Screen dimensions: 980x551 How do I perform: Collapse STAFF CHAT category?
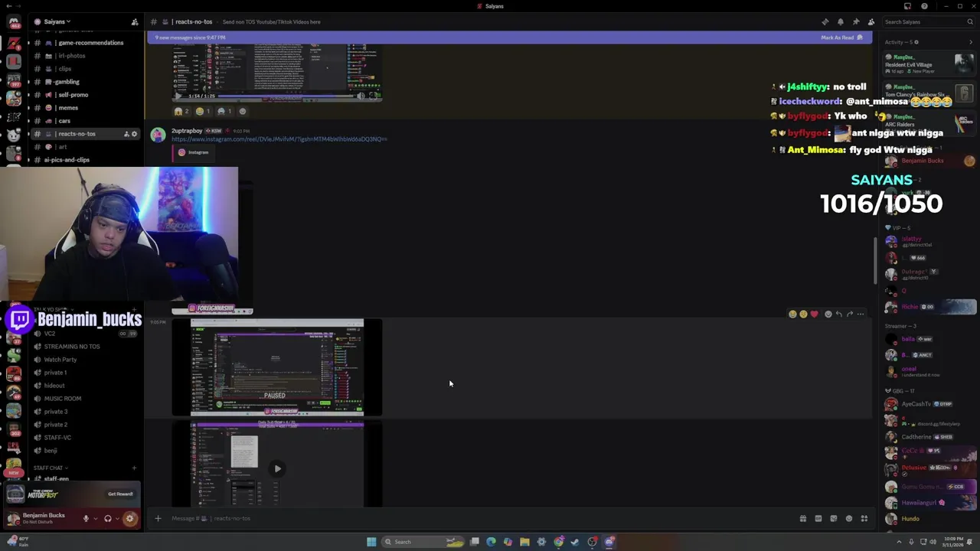pyautogui.click(x=50, y=468)
